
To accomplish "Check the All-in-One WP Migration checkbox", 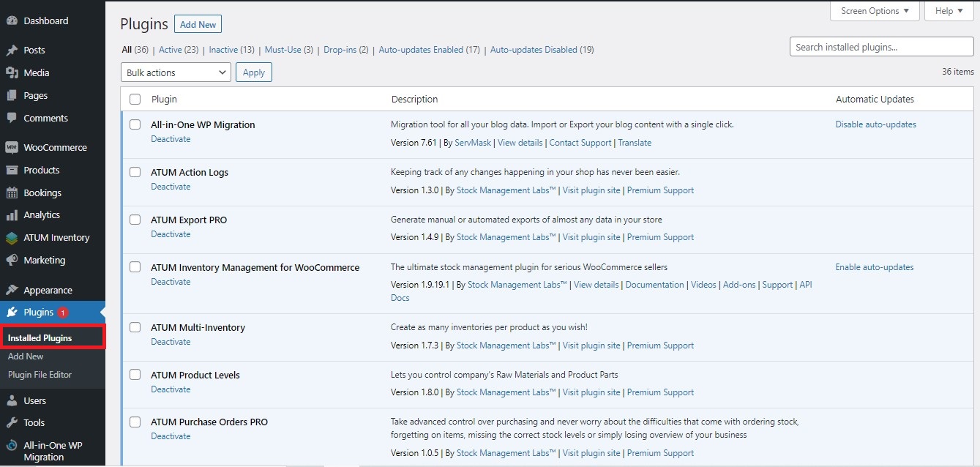I will [135, 124].
